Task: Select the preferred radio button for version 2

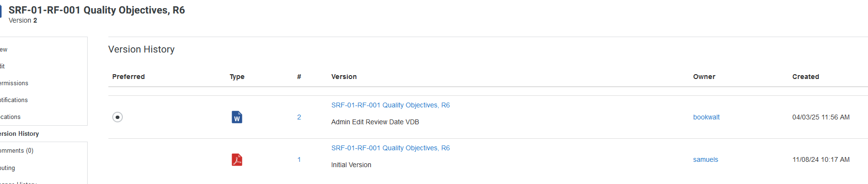Action: 118,117
